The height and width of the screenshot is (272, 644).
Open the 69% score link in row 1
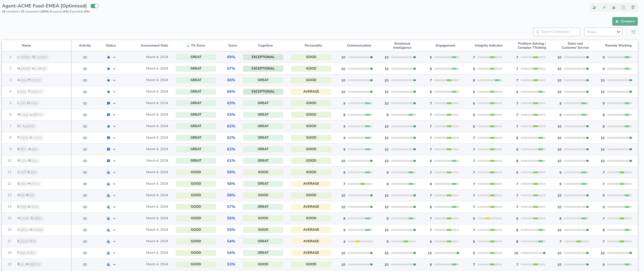tap(231, 57)
